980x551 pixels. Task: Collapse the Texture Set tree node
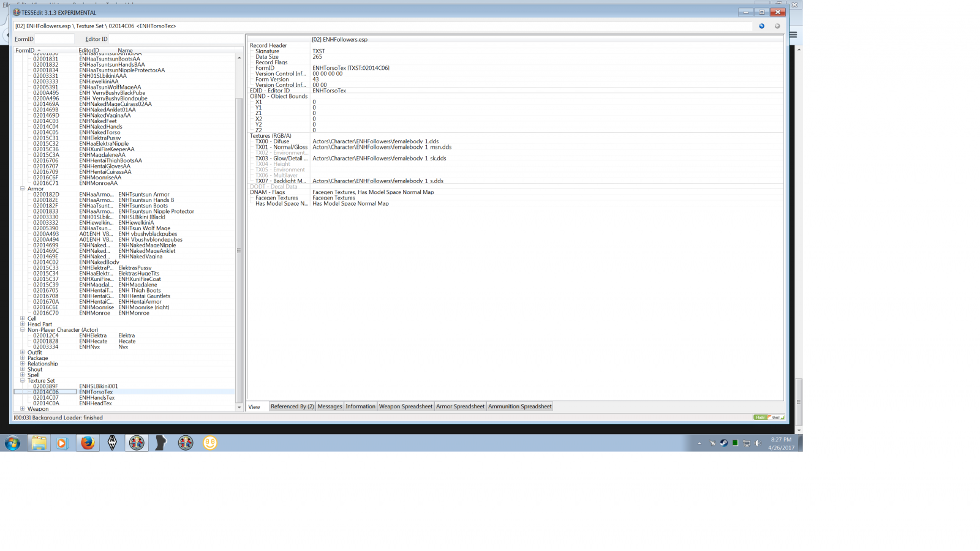click(23, 380)
